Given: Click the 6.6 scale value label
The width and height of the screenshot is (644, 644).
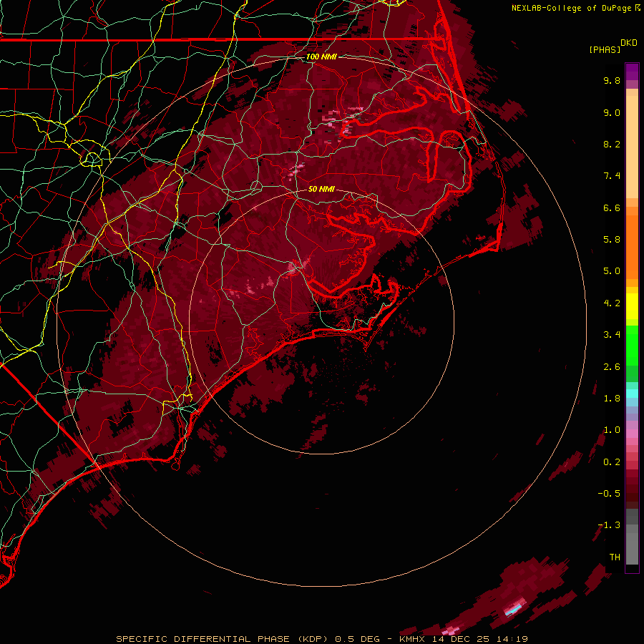Looking at the screenshot, I should coord(612,208).
